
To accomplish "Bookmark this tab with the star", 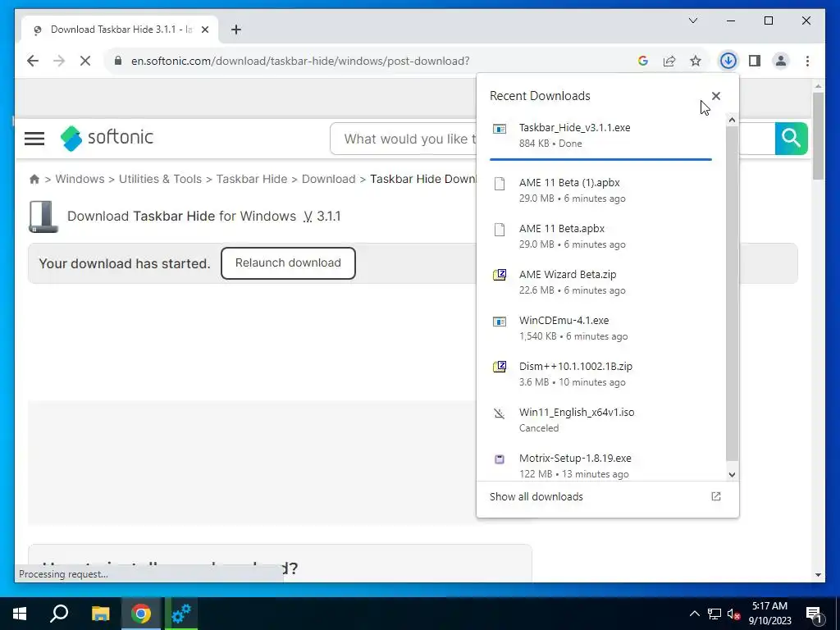I will [x=696, y=61].
